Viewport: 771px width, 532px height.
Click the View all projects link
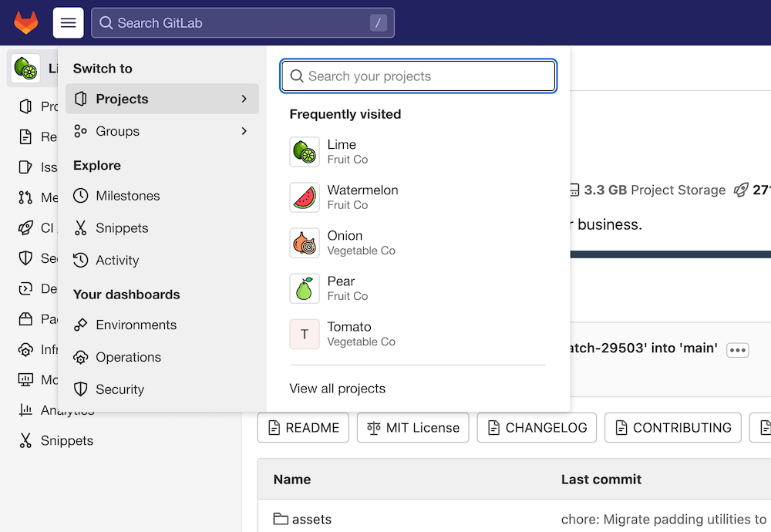point(337,389)
